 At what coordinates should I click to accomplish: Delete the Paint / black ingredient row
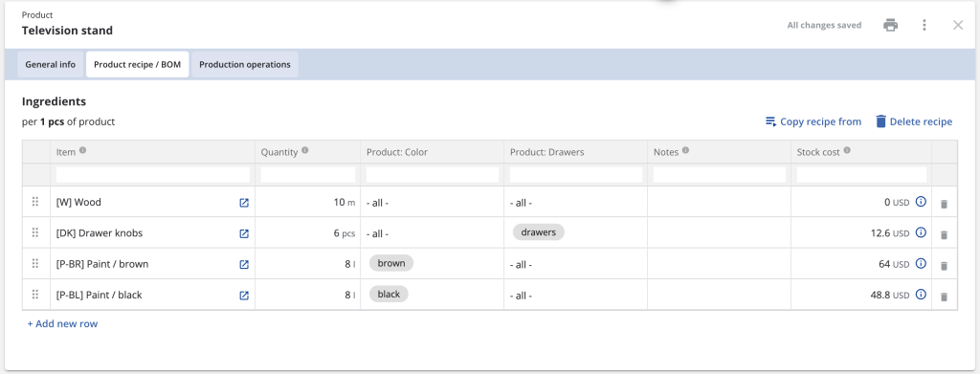coord(944,297)
